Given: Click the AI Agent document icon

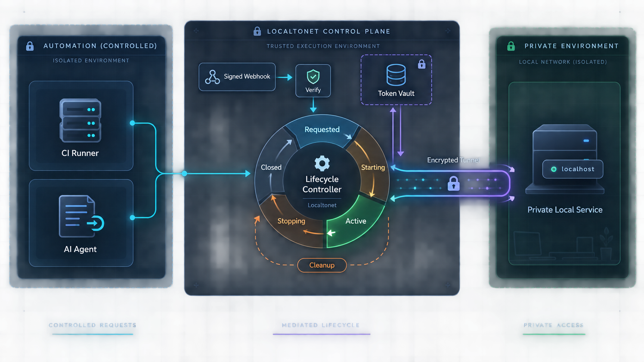Looking at the screenshot, I should pos(81,216).
